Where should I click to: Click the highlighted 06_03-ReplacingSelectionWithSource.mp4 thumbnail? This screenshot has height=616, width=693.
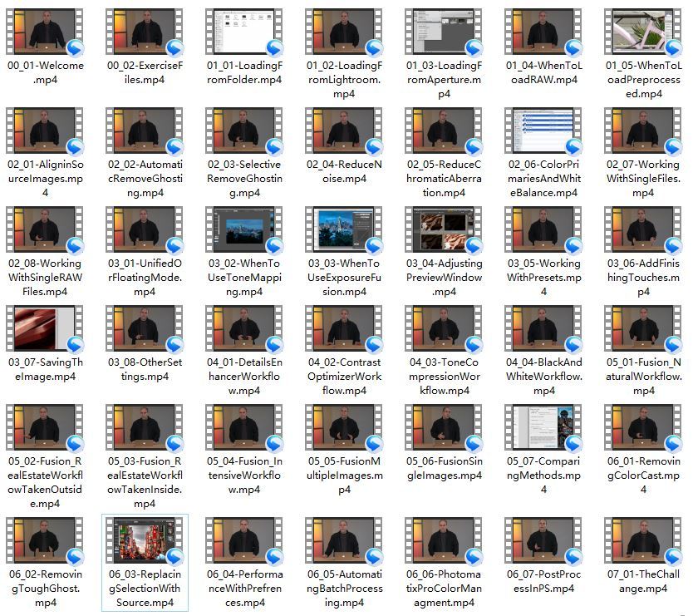(145, 541)
